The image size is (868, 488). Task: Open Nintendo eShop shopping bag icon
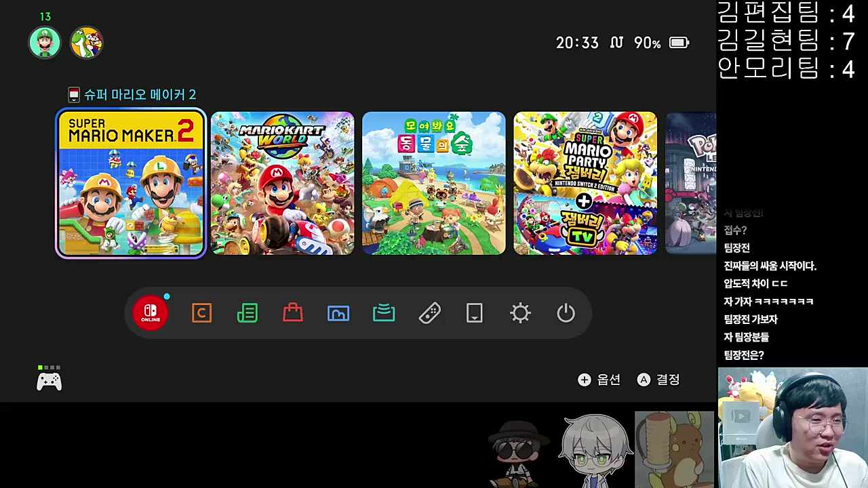(x=292, y=313)
